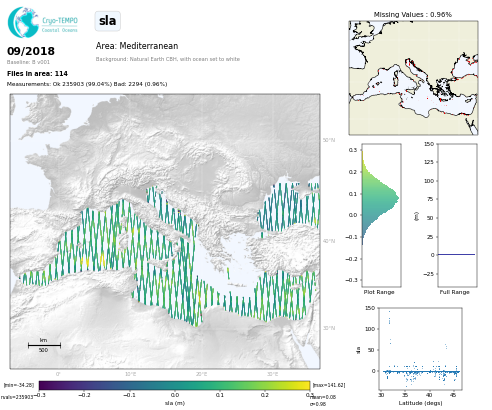492x410 pixels.
Task: Click the sla versus Latitude scatter plot
Action: pyautogui.click(x=420, y=349)
